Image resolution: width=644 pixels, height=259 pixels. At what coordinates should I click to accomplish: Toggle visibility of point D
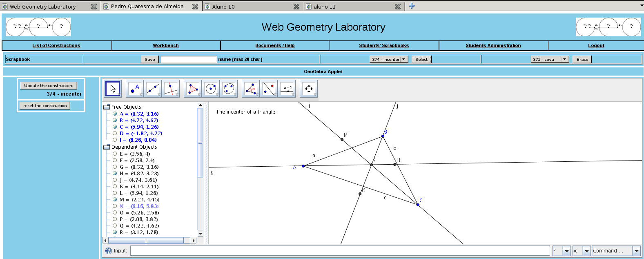tap(115, 133)
